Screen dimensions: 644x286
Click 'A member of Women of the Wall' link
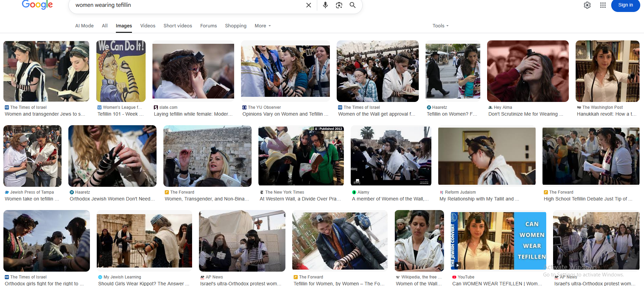pos(390,199)
